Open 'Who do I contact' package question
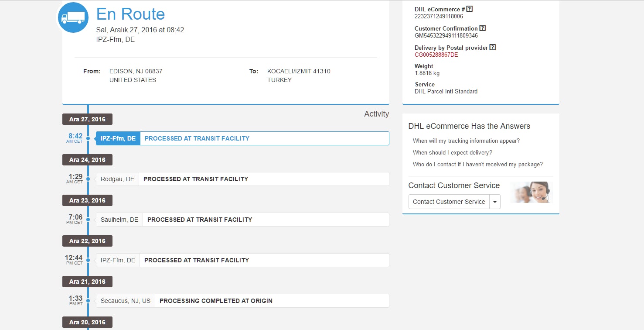The image size is (644, 330). [x=477, y=165]
